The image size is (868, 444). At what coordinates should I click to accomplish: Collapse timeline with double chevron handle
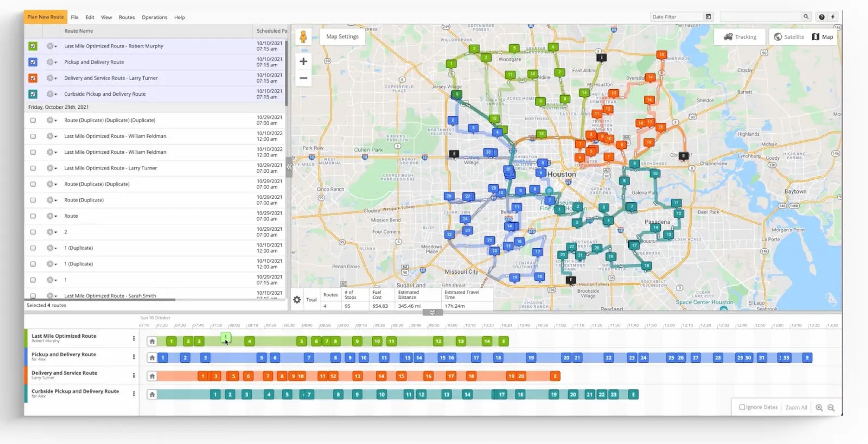click(433, 313)
